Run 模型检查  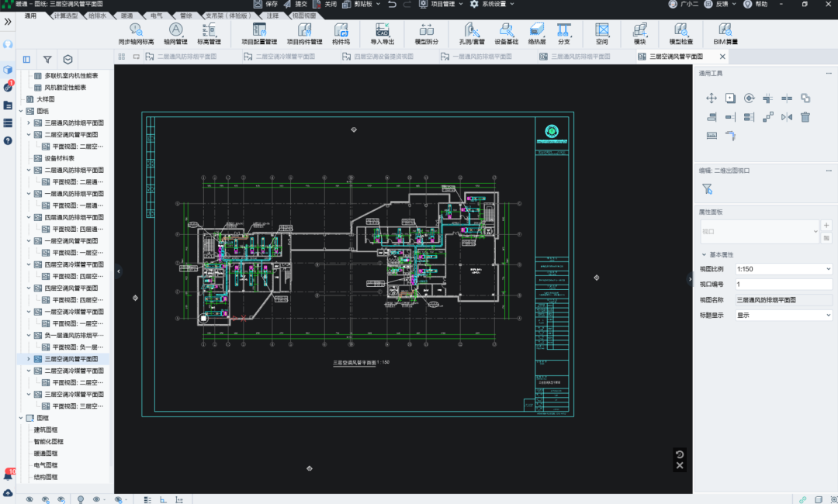(x=681, y=33)
